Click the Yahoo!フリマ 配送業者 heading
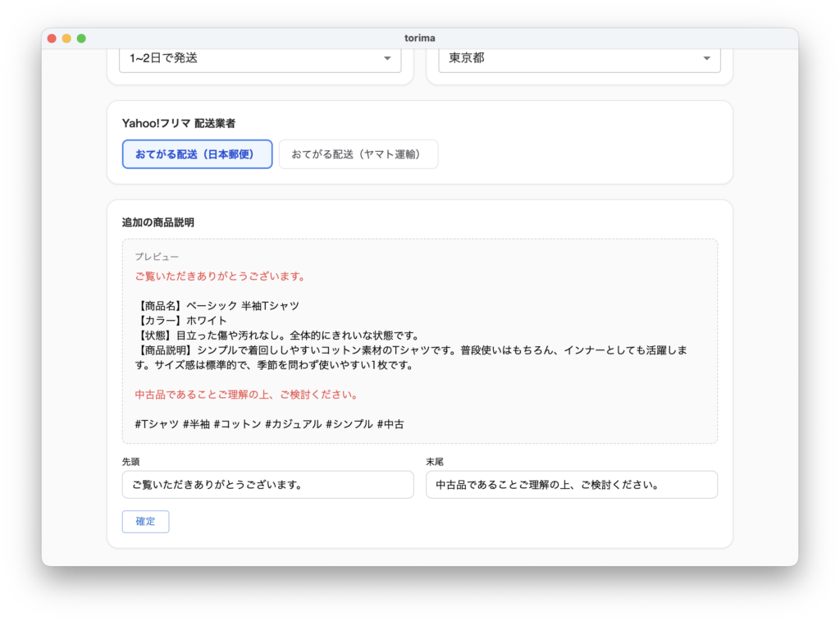The image size is (840, 621). 179,123
